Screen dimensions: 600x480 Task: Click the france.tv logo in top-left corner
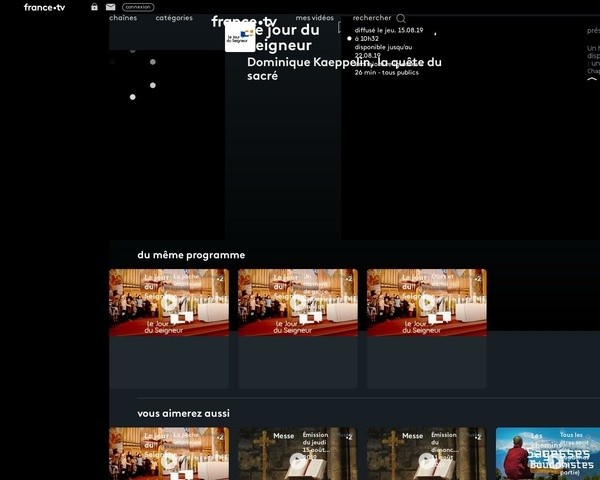pos(45,7)
